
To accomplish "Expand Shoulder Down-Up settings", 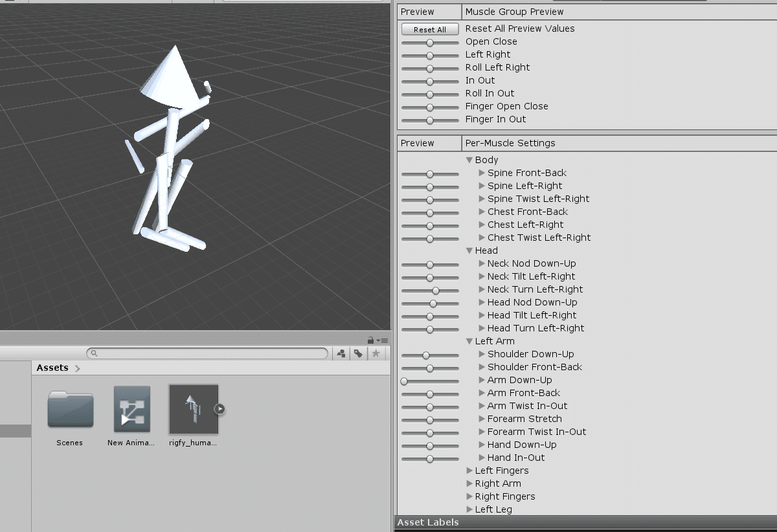I will (x=482, y=354).
